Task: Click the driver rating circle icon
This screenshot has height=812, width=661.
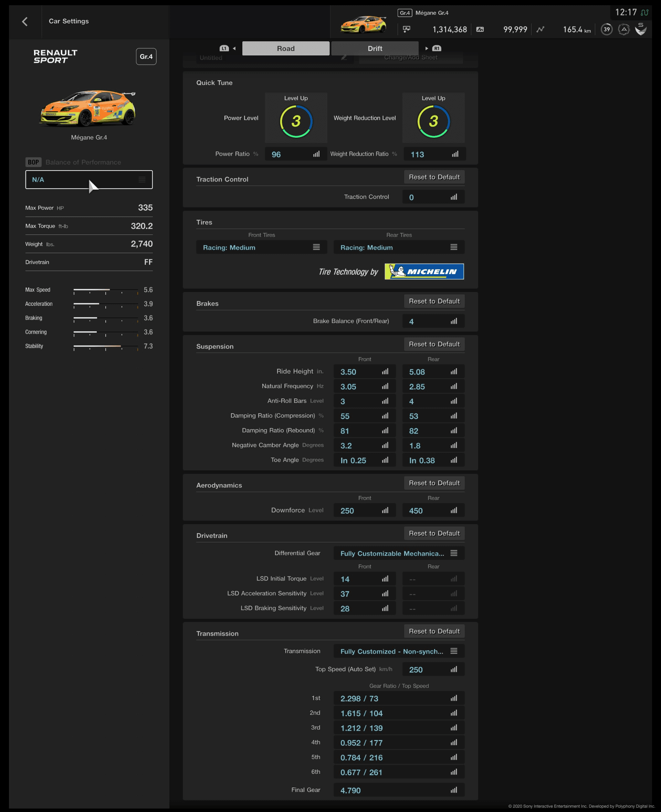Action: pos(623,29)
